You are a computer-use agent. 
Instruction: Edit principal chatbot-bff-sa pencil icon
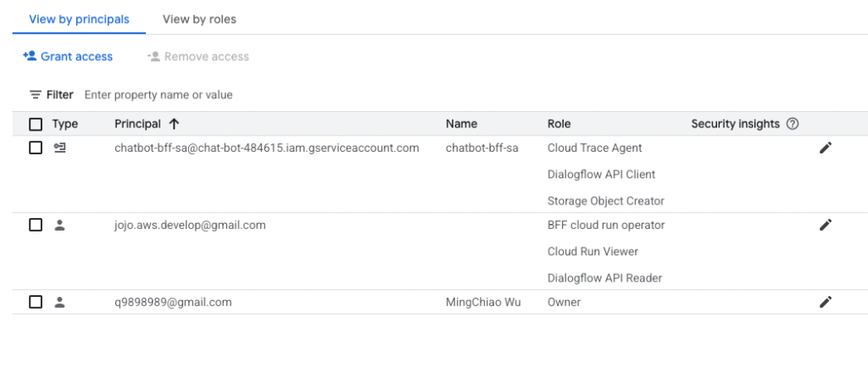[826, 148]
